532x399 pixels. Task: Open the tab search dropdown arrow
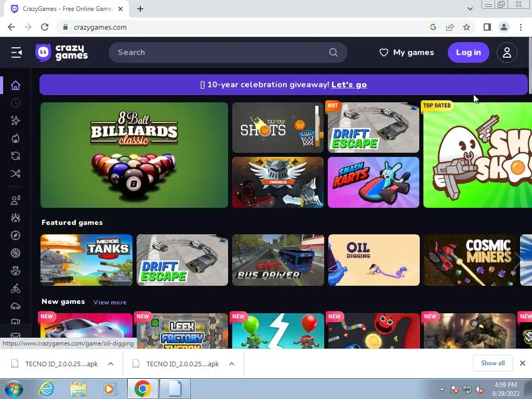coord(470,9)
